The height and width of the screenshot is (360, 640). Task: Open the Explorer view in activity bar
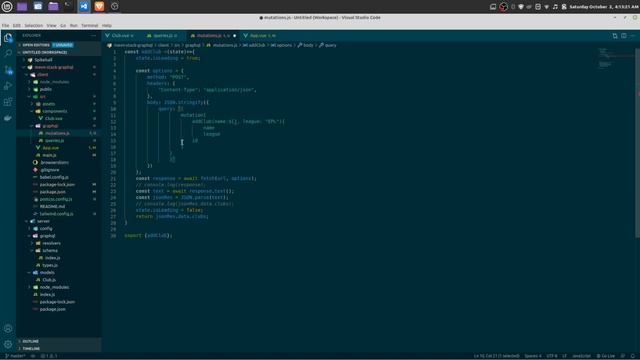tap(8, 38)
